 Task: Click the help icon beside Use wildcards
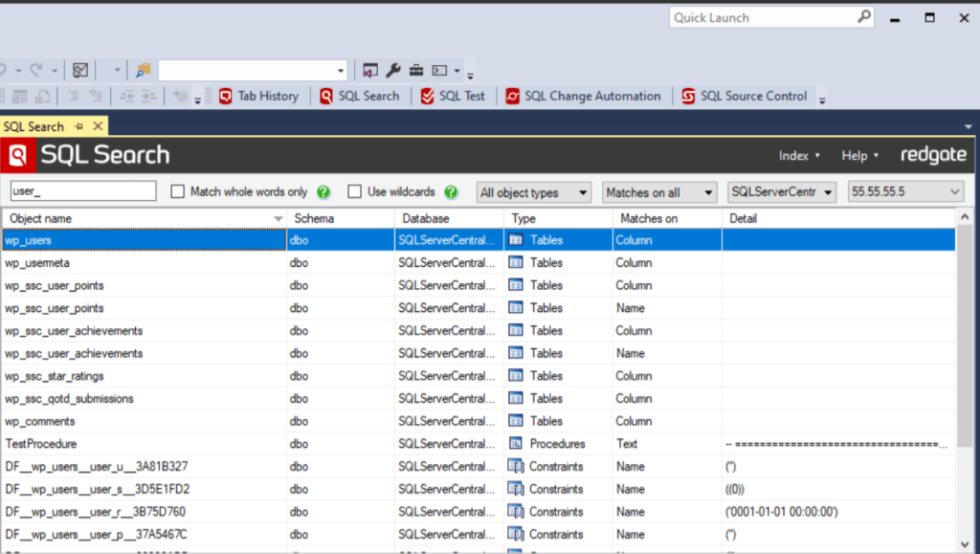pyautogui.click(x=450, y=191)
